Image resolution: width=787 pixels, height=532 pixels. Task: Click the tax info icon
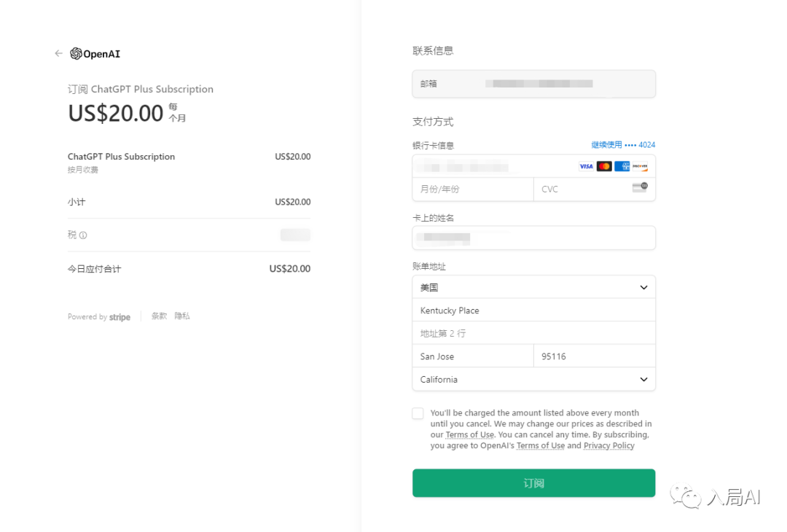pyautogui.click(x=83, y=235)
